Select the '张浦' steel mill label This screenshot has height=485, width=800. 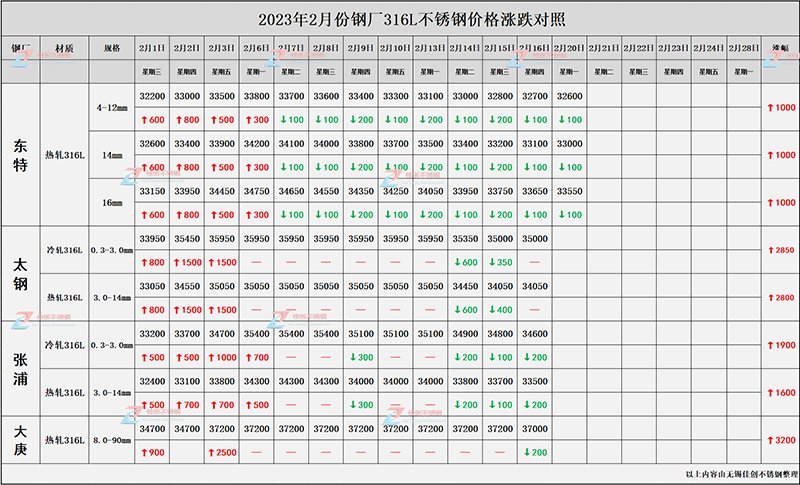[x=20, y=369]
